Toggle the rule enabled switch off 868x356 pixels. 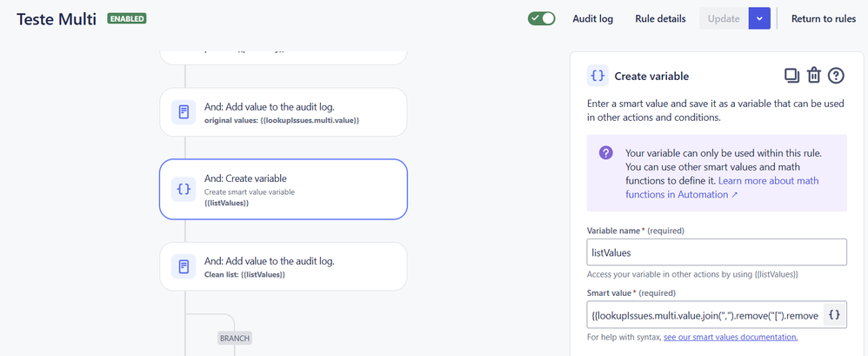pos(541,18)
